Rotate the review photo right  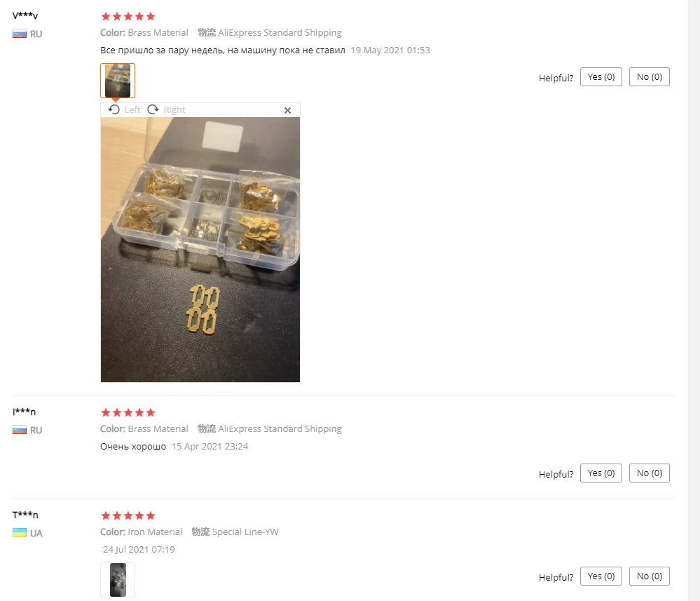tap(167, 110)
